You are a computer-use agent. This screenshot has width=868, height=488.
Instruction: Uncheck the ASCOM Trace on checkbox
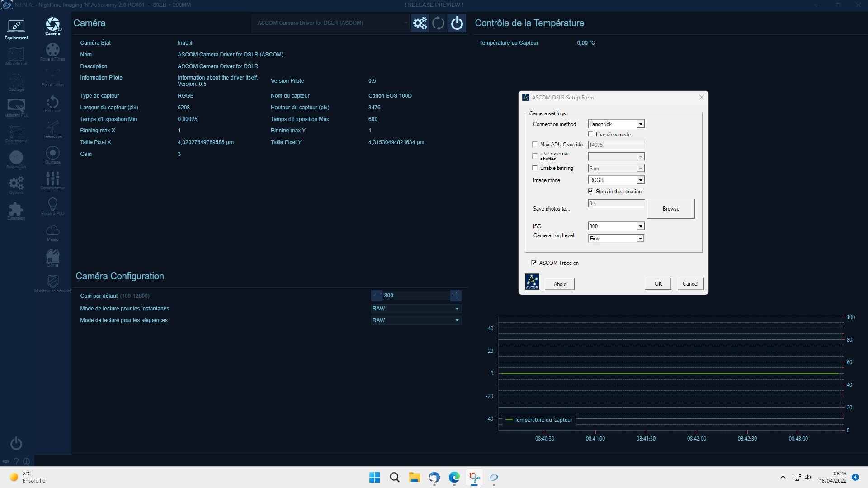(x=534, y=263)
